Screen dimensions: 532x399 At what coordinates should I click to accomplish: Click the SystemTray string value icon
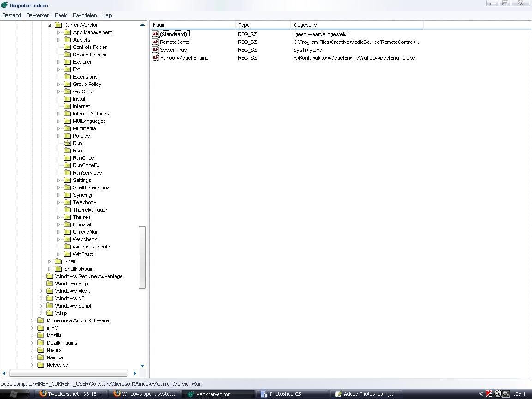click(156, 50)
